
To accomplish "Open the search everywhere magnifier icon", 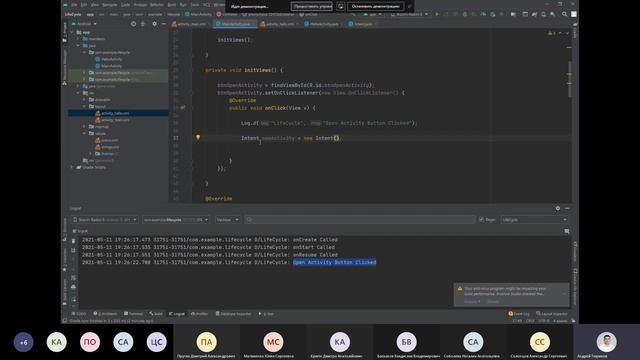I will (564, 14).
